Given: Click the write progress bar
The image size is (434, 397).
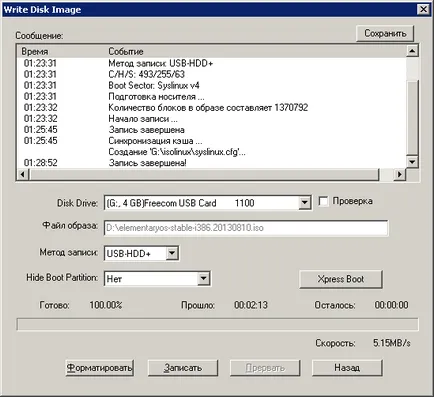Looking at the screenshot, I should (217, 324).
